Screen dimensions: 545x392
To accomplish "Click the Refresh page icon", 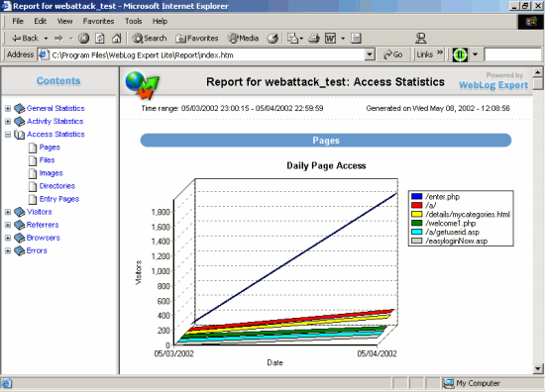I will point(100,39).
